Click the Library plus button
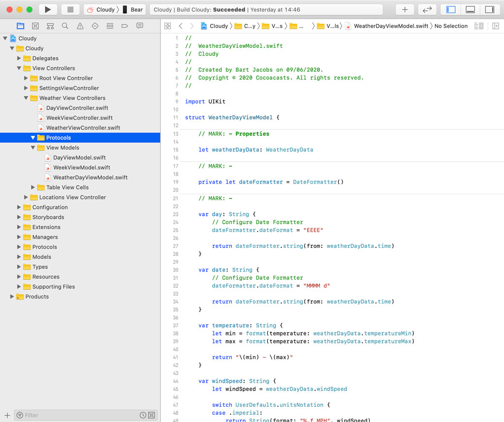The width and height of the screenshot is (504, 422). point(405,9)
